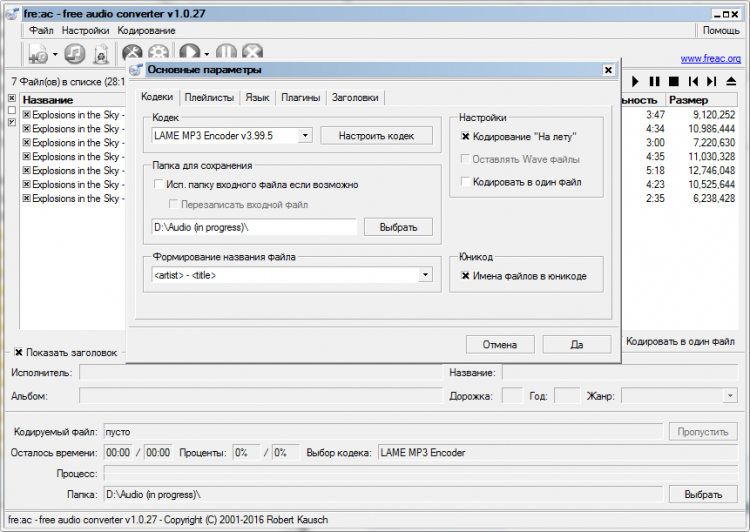Open the <artist> - <title> filename pattern dropdown
The height and width of the screenshot is (532, 750).
point(425,275)
